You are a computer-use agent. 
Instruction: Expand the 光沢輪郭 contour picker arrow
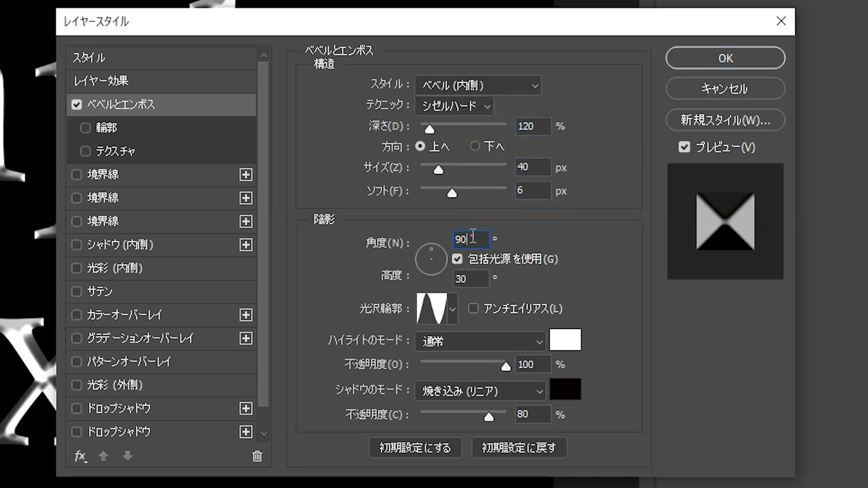pyautogui.click(x=452, y=309)
